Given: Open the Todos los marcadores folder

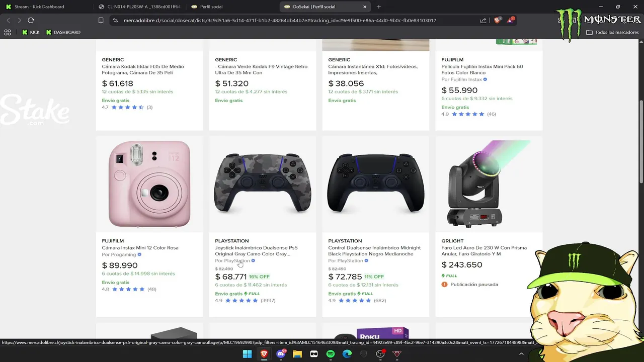Looking at the screenshot, I should [x=613, y=32].
